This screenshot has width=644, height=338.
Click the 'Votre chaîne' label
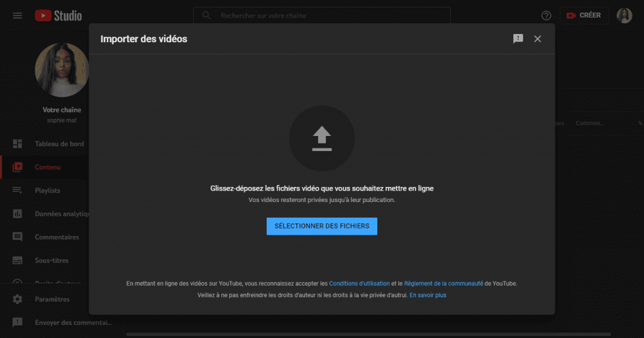pos(62,110)
